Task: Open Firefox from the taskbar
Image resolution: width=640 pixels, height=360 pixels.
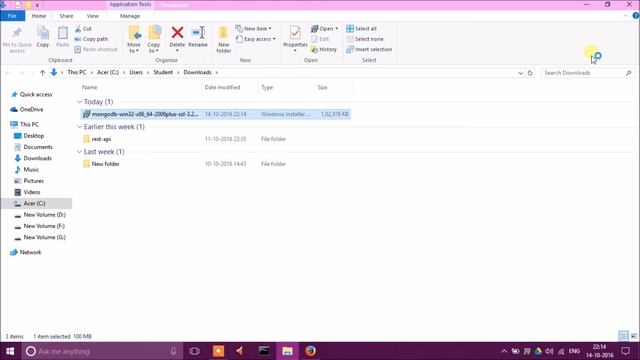Action: pos(310,351)
